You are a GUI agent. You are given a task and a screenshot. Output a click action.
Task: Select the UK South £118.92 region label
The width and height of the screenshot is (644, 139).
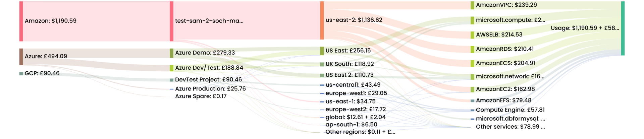[x=350, y=64]
